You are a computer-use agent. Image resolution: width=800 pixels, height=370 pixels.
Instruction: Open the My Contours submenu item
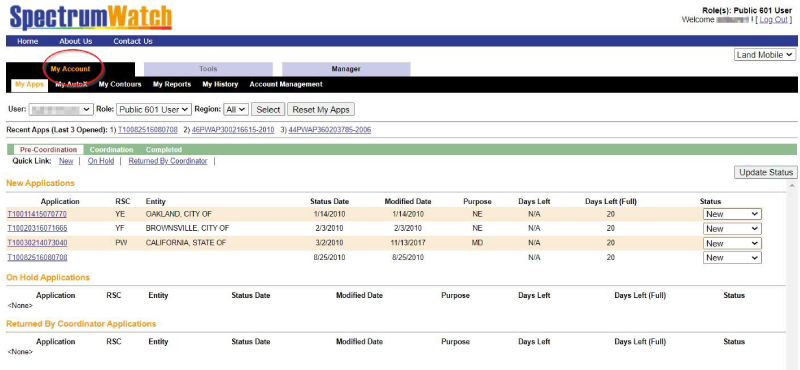click(120, 84)
